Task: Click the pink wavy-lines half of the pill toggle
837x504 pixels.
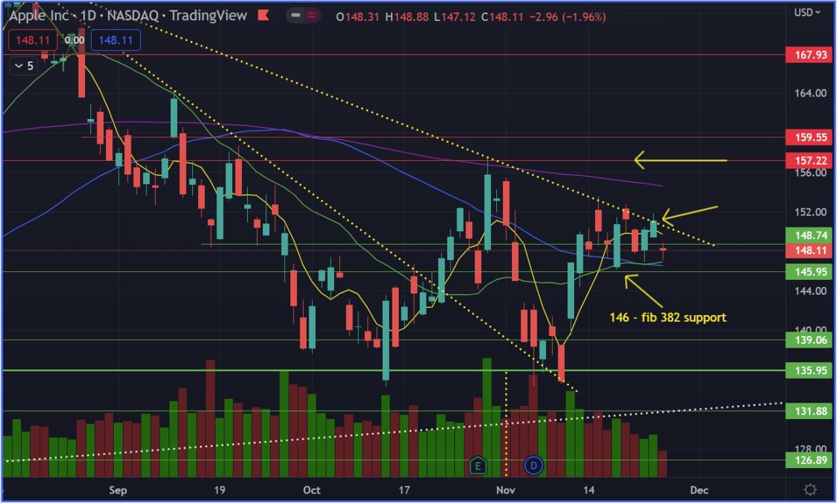Action: click(x=313, y=16)
